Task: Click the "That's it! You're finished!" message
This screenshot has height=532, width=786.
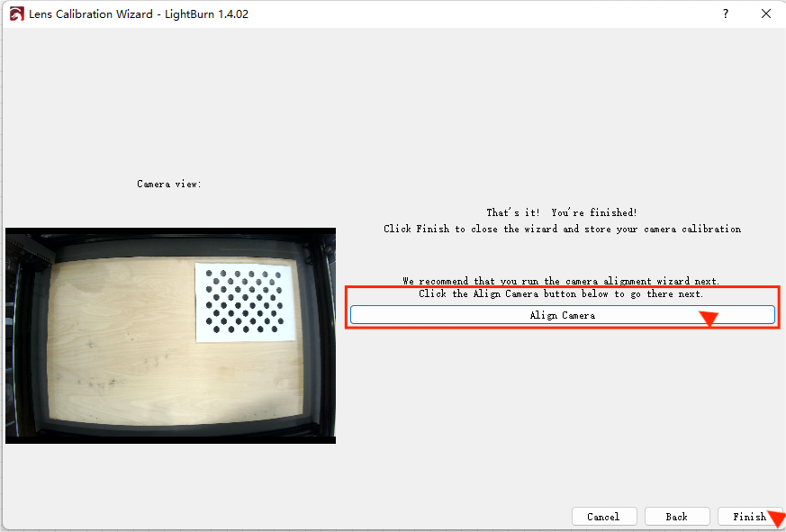Action: click(x=562, y=212)
